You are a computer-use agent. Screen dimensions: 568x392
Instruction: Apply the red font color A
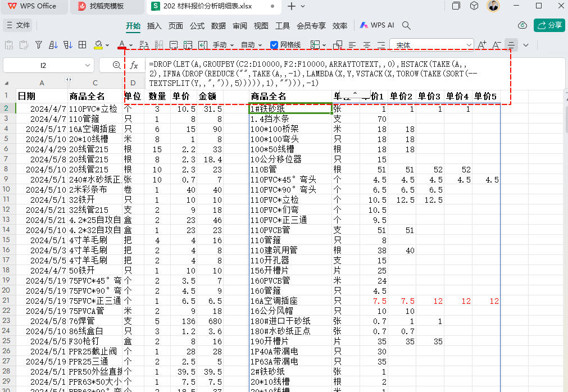[x=122, y=45]
